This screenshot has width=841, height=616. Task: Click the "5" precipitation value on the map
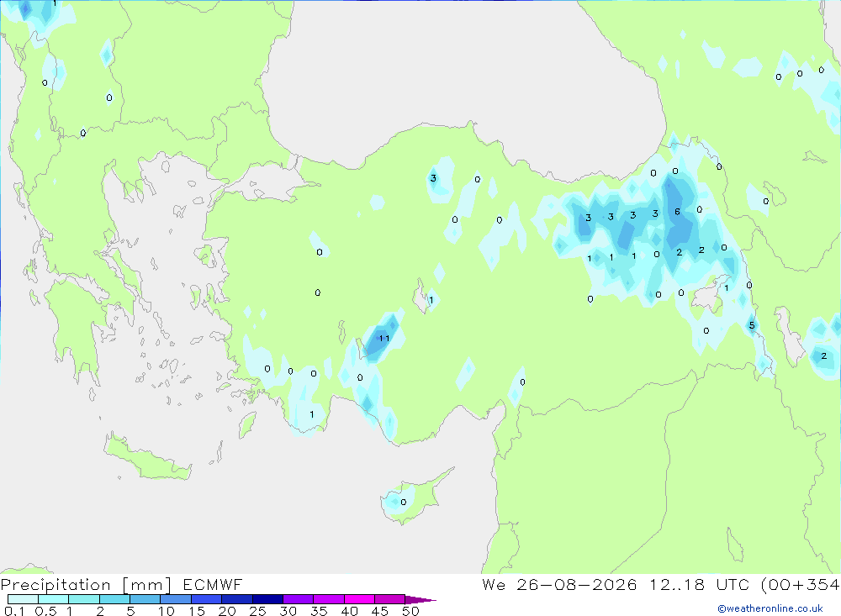(752, 325)
